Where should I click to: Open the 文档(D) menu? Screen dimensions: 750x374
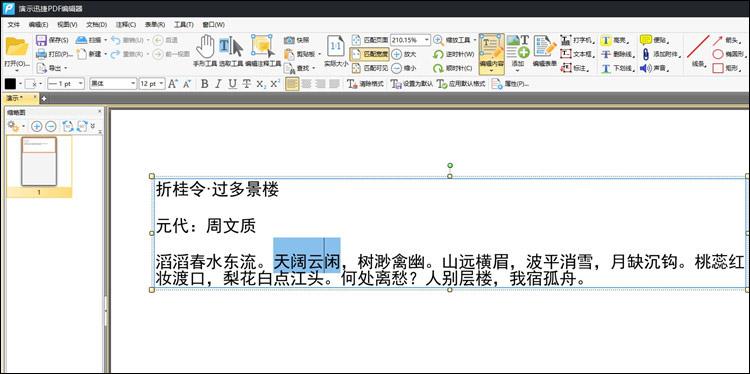[x=97, y=25]
